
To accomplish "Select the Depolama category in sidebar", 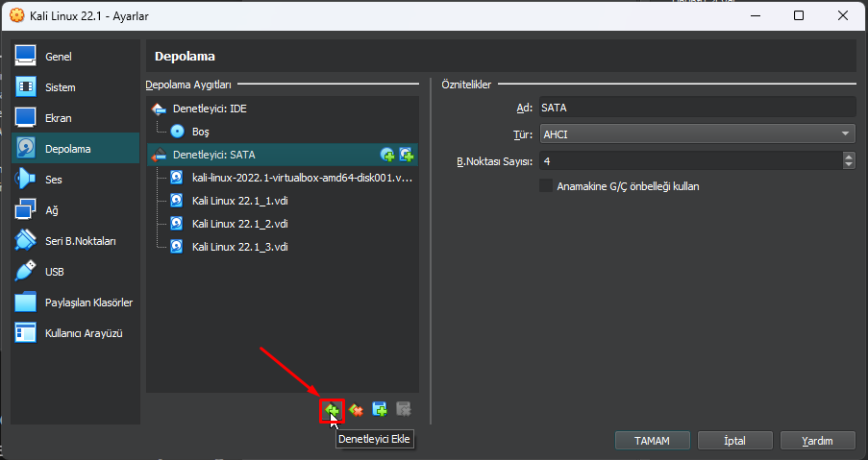I will [x=75, y=148].
